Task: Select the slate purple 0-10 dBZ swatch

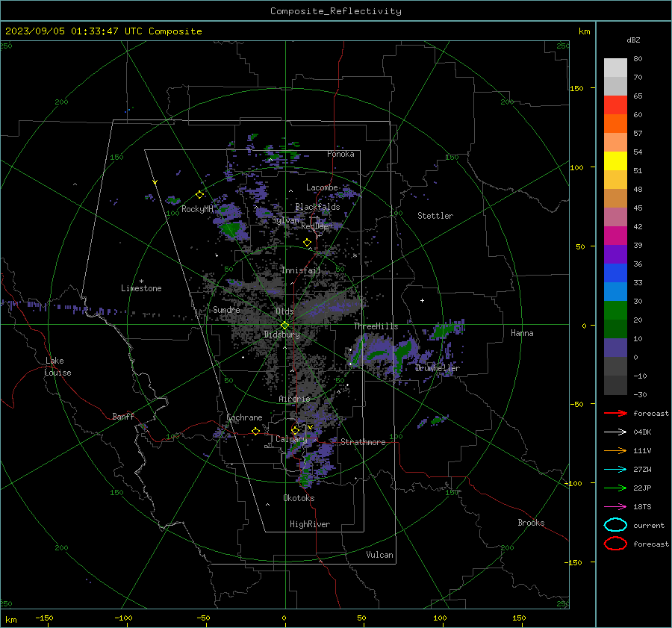Action: coord(615,348)
